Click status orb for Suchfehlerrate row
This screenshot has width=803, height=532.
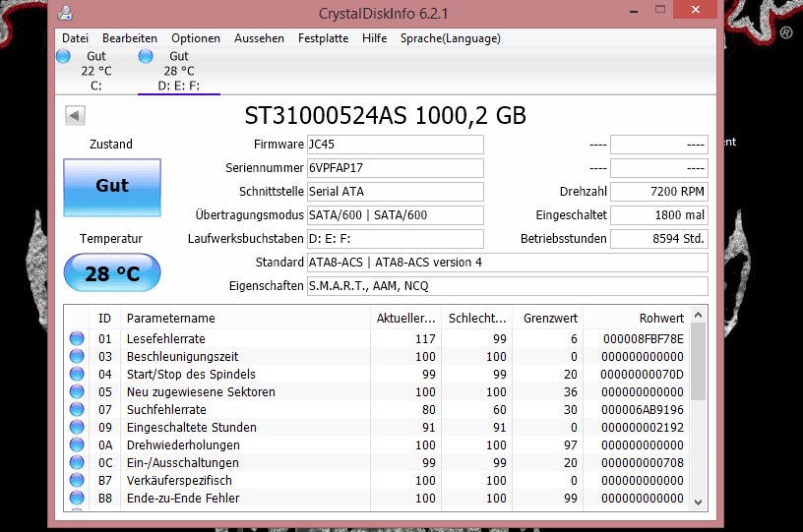point(77,409)
